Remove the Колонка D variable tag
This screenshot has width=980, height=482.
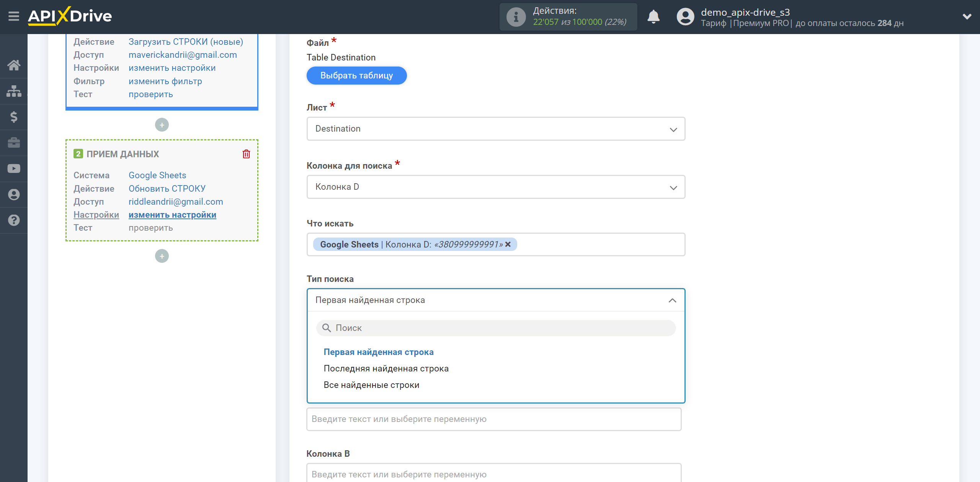tap(508, 244)
